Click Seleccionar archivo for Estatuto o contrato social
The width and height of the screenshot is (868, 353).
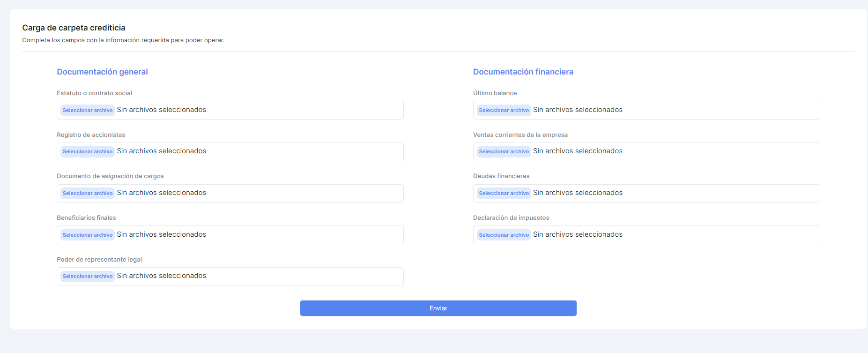pyautogui.click(x=88, y=110)
